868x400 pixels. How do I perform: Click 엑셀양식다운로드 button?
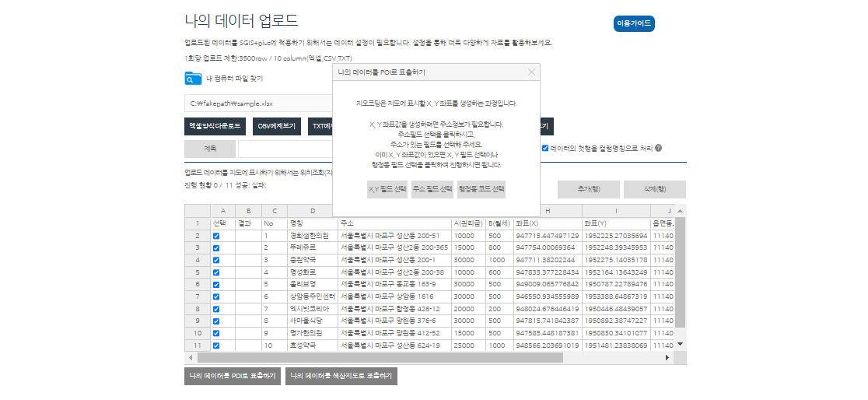click(x=215, y=126)
